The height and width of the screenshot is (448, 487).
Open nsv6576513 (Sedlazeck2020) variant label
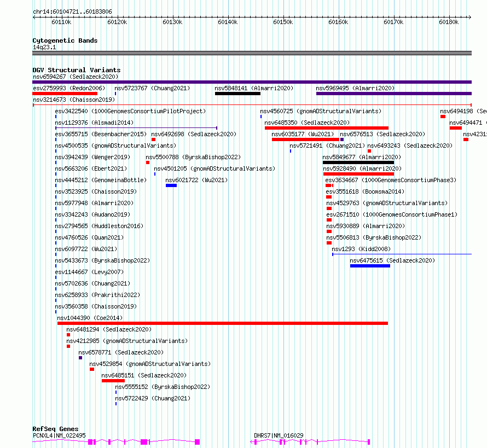[x=382, y=134]
